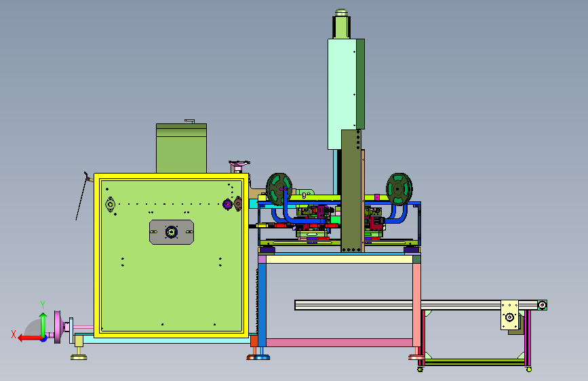Select the right green reel wheel

(399, 189)
